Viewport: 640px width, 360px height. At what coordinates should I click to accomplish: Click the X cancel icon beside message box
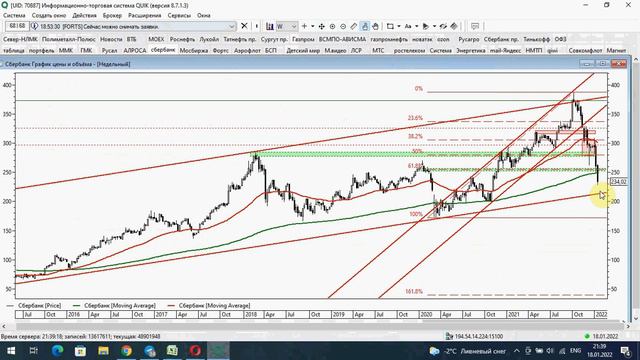(244, 26)
